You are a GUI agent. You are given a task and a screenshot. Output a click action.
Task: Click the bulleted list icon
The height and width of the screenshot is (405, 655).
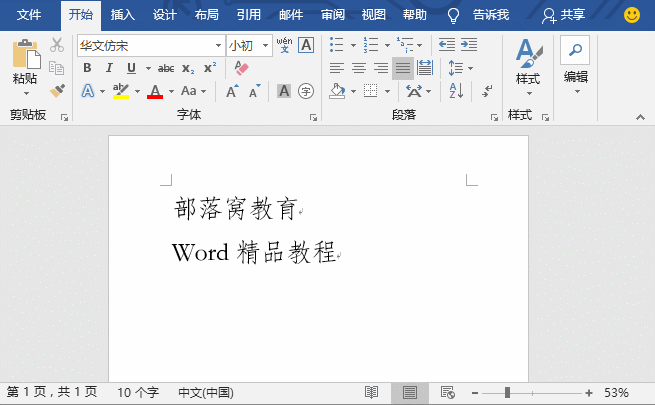pos(336,45)
